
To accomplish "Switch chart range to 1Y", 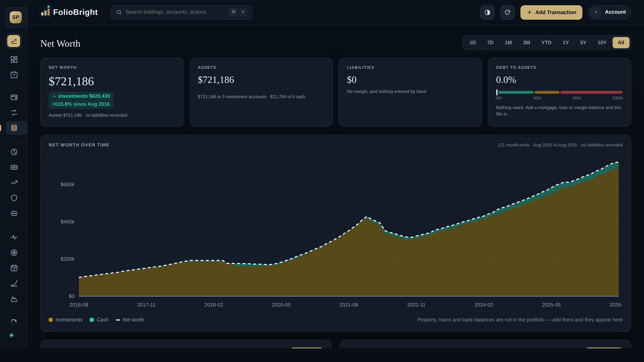I will point(566,43).
